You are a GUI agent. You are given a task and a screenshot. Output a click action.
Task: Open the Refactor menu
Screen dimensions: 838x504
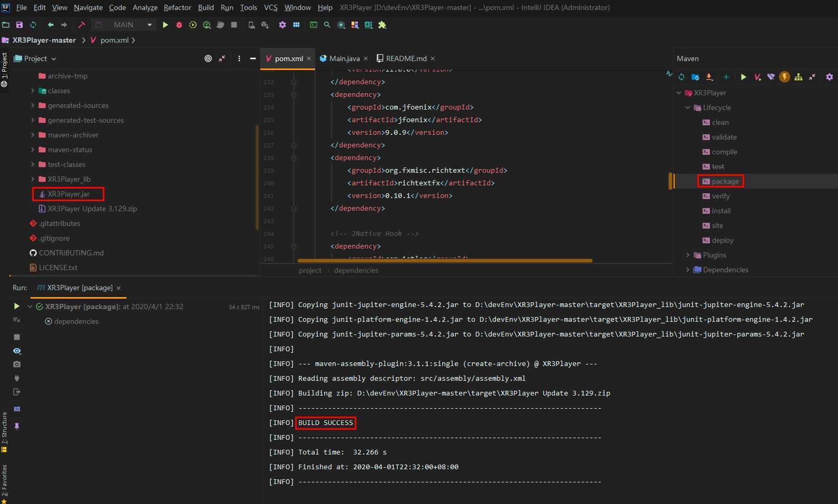pyautogui.click(x=178, y=7)
